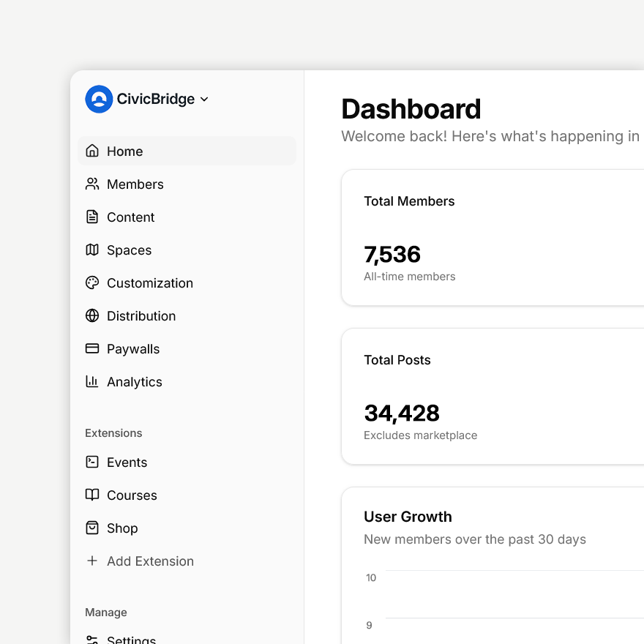Click the Courses book icon
644x644 pixels.
click(91, 495)
